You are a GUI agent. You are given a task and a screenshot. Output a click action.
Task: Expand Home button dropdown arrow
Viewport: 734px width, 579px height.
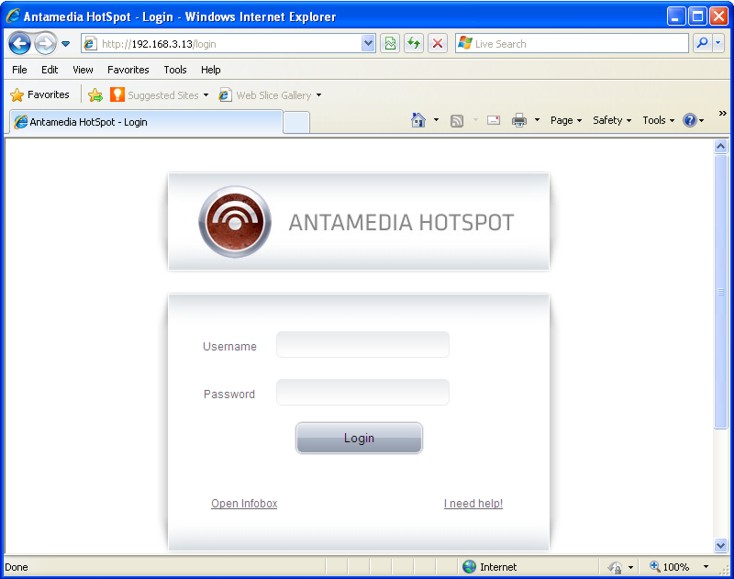436,120
